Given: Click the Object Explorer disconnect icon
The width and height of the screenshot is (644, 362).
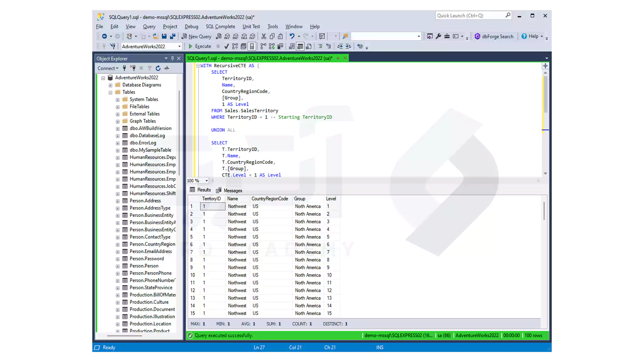Looking at the screenshot, I should [x=133, y=68].
